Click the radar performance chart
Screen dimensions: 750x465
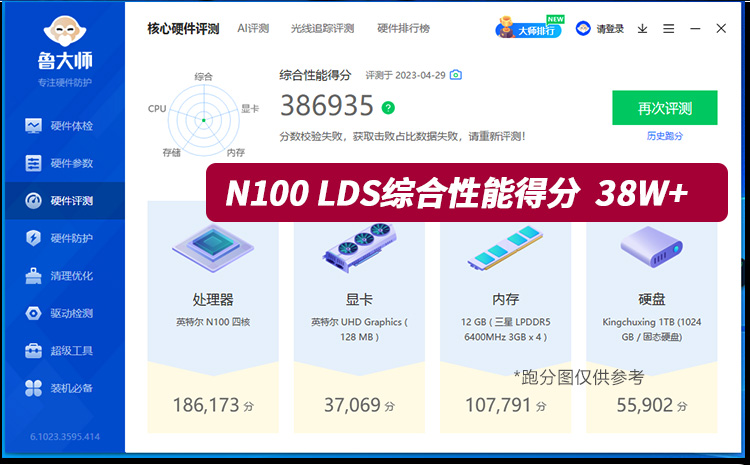coord(203,120)
